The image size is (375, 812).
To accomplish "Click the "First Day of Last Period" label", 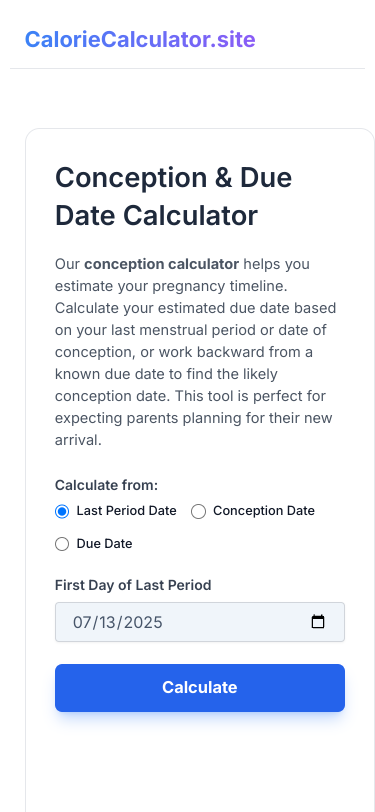I will [133, 585].
